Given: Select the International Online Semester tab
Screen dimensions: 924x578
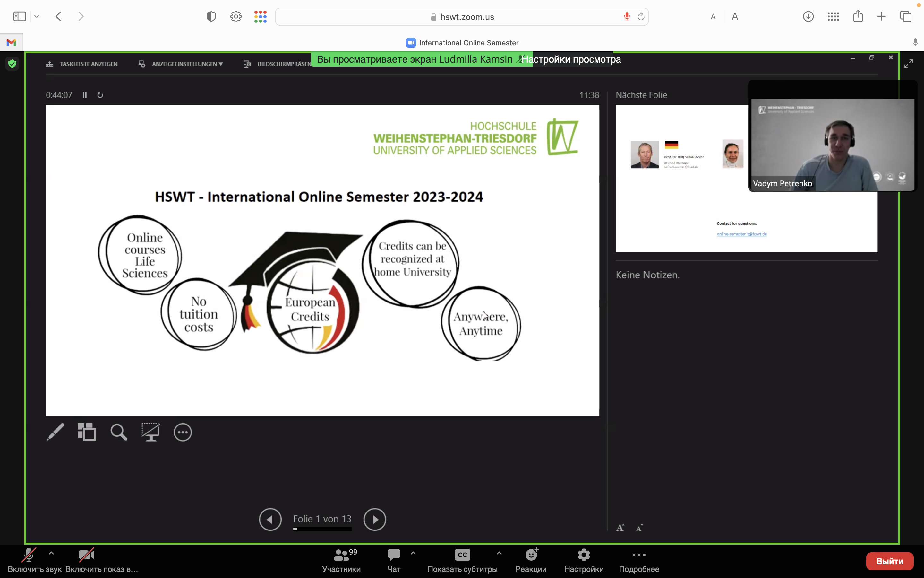Looking at the screenshot, I should coord(462,43).
